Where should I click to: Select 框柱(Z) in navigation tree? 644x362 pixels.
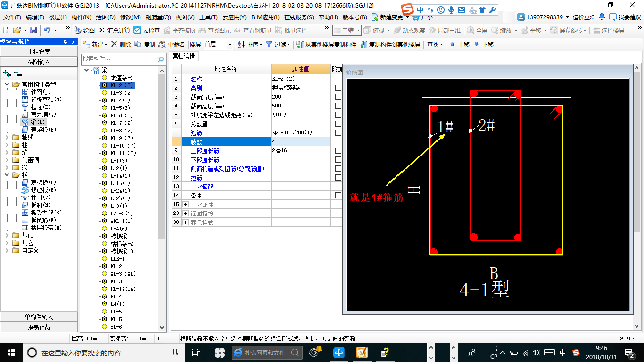point(40,107)
